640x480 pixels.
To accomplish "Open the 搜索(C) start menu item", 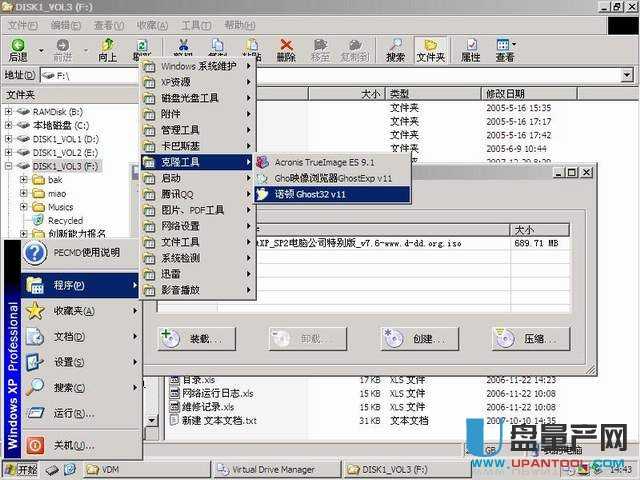I will (80, 387).
